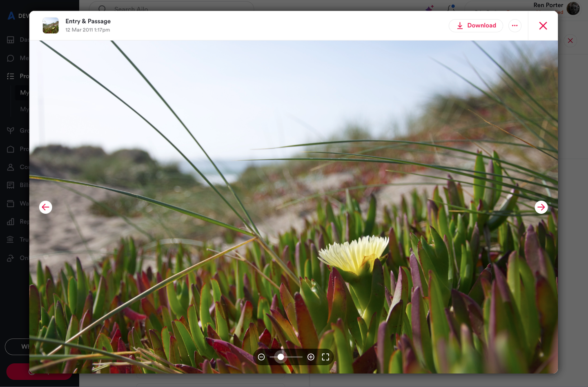
Task: Click the outlined pill button at the sidebar bottom
Action: click(x=17, y=347)
